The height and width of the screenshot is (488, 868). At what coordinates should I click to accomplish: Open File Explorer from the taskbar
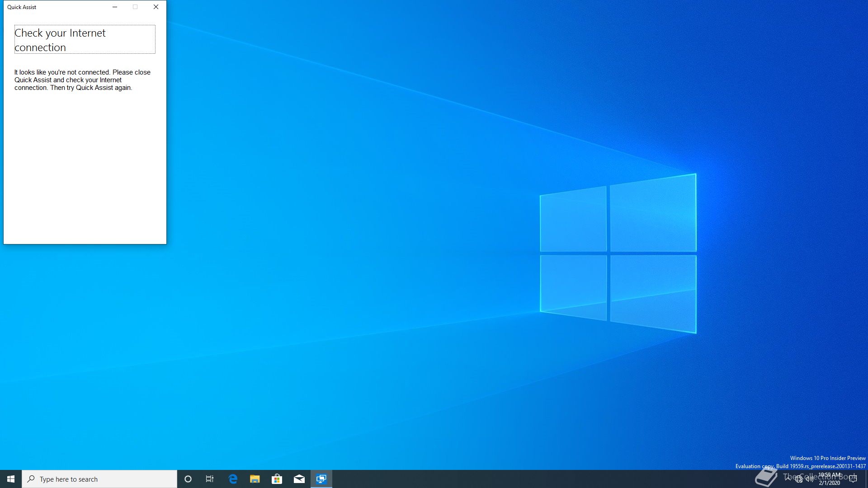pos(255,479)
